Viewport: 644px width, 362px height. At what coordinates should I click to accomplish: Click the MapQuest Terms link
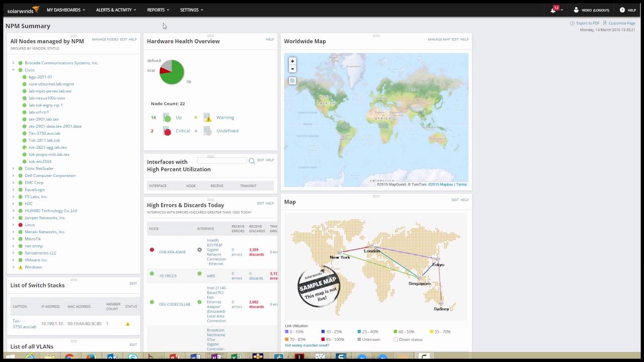[x=461, y=185]
